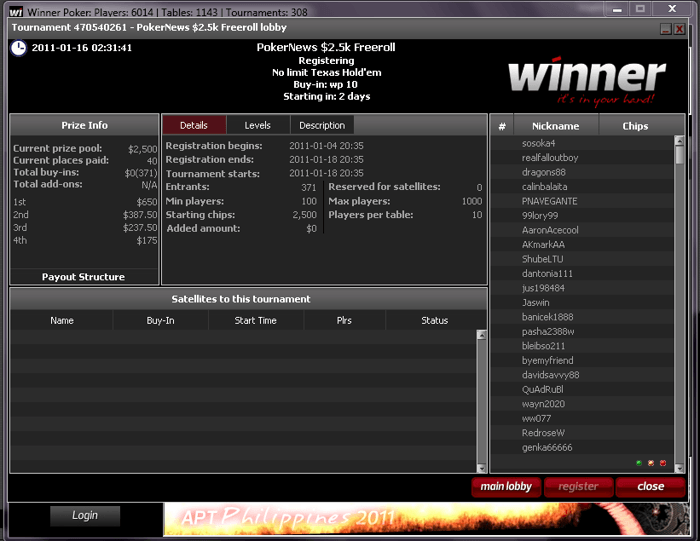Click the red close button
The height and width of the screenshot is (541, 700).
click(x=650, y=487)
